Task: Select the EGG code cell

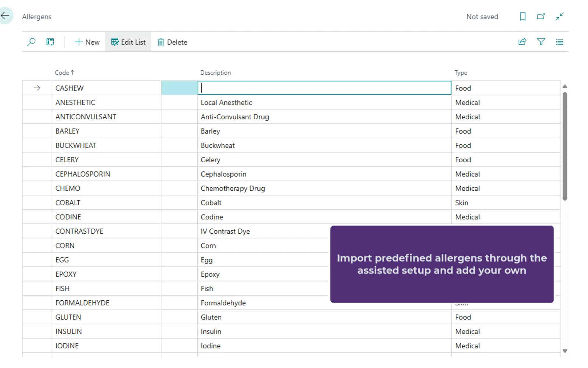Action: (x=107, y=260)
